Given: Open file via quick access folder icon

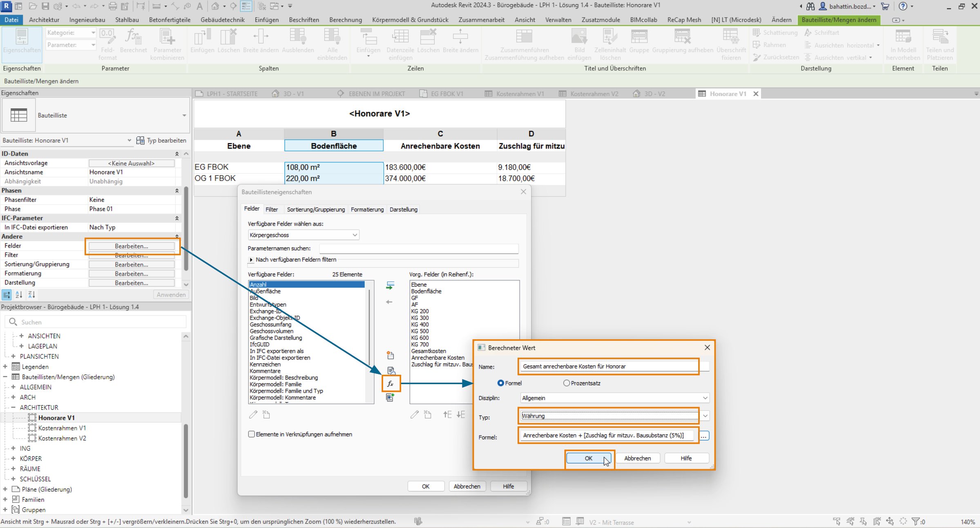Looking at the screenshot, I should click(33, 6).
